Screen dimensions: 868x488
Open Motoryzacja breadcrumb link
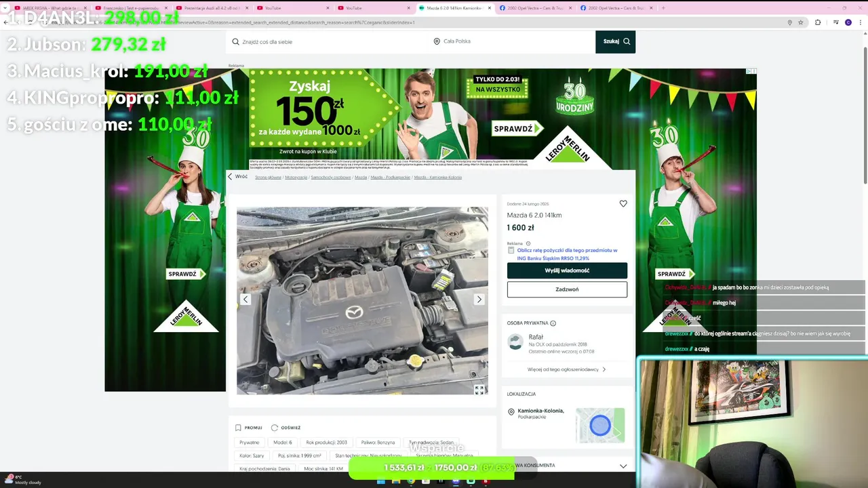click(x=296, y=177)
